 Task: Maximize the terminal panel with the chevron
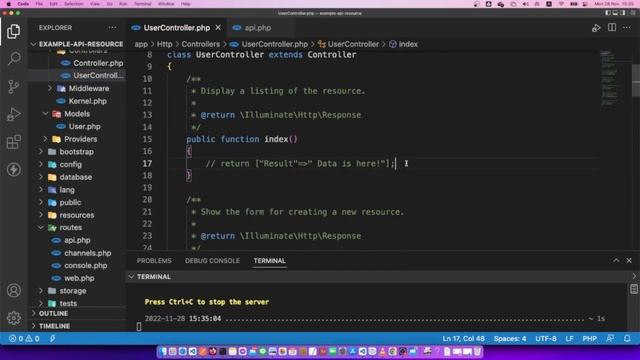(616, 260)
